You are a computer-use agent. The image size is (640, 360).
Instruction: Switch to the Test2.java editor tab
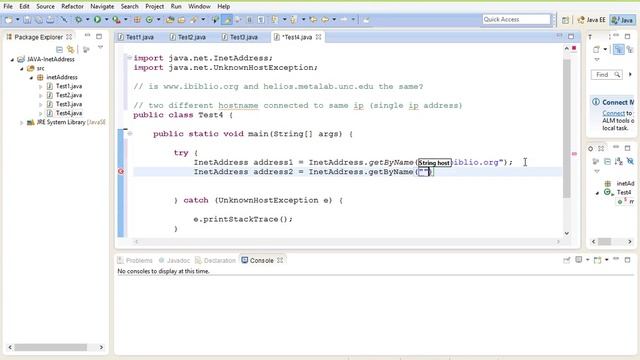(x=187, y=37)
